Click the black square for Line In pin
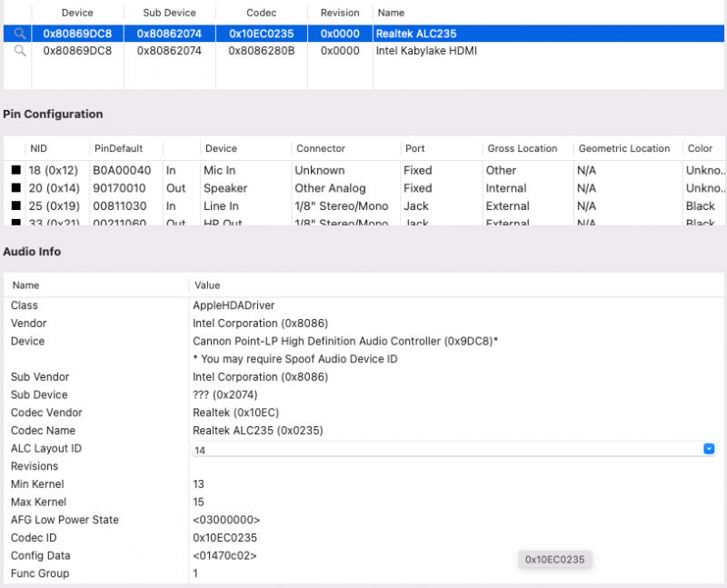 [x=15, y=206]
